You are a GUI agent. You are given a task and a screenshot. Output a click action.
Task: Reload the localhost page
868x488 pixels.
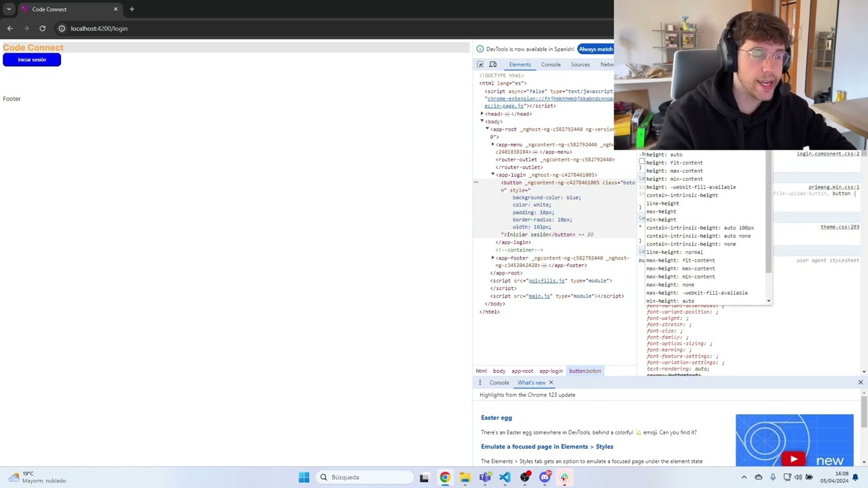42,28
